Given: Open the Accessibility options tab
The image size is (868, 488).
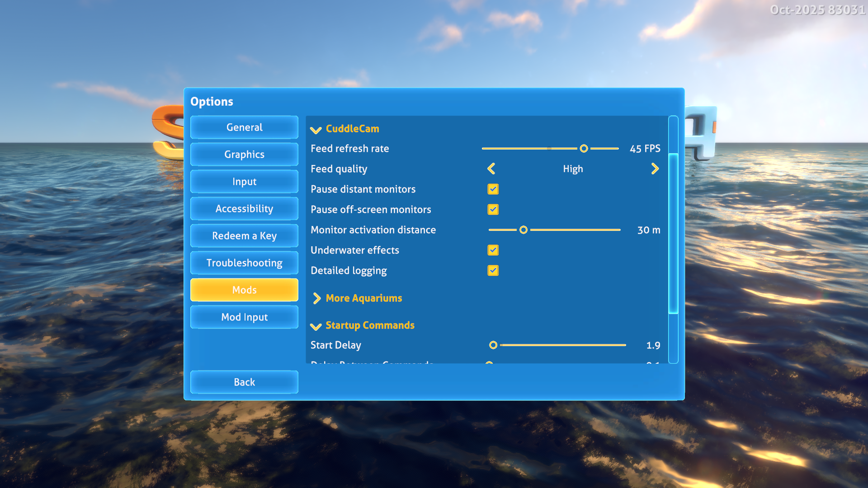Looking at the screenshot, I should click(244, 209).
